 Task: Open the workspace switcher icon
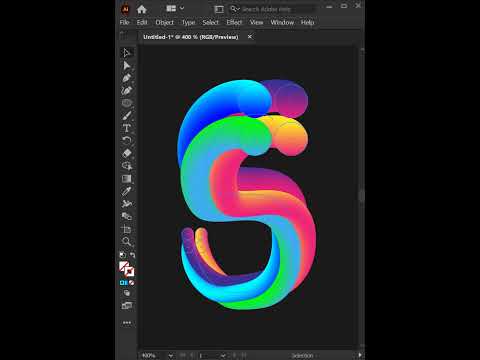pyautogui.click(x=219, y=9)
